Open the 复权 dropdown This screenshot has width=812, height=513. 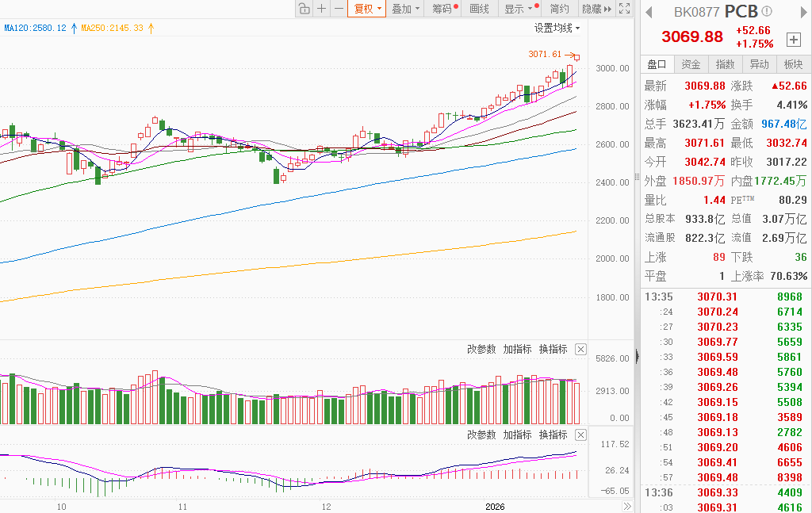tap(367, 9)
